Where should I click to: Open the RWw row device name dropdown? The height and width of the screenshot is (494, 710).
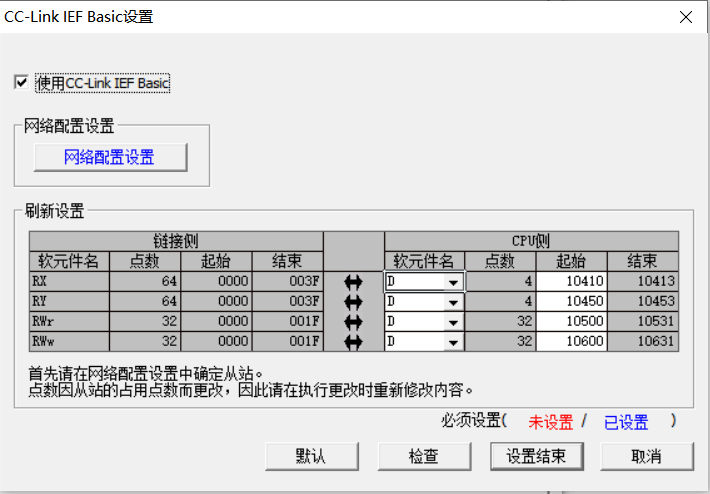click(x=453, y=342)
